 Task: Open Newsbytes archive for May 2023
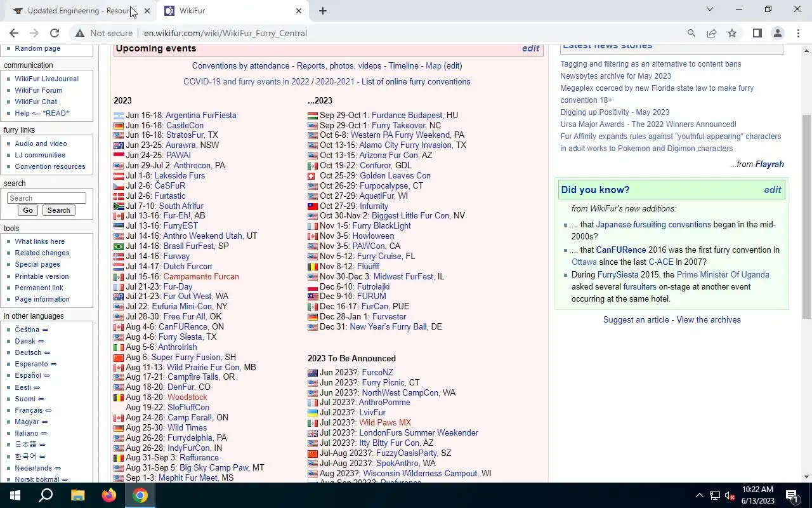point(615,76)
